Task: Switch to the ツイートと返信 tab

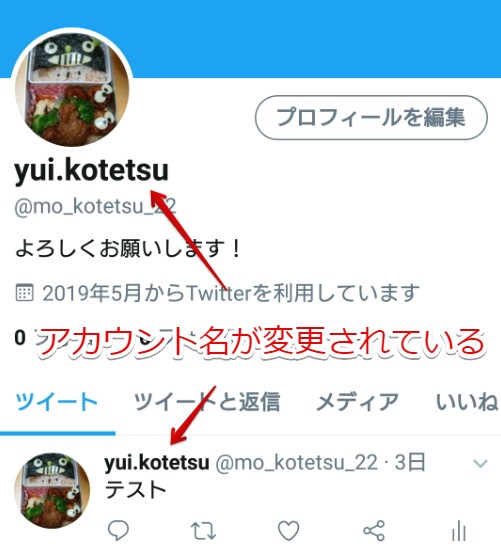Action: 207,402
